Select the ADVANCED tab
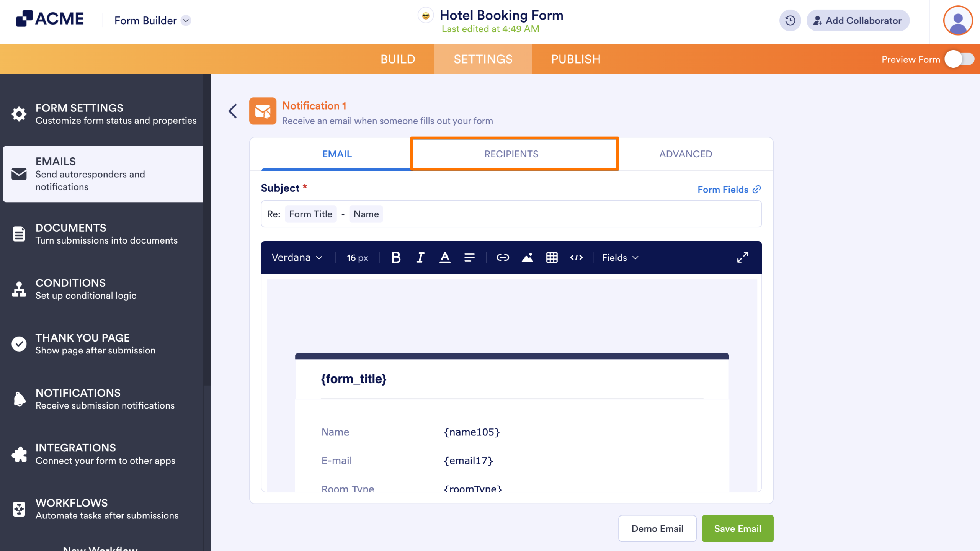This screenshot has width=980, height=551. point(686,154)
